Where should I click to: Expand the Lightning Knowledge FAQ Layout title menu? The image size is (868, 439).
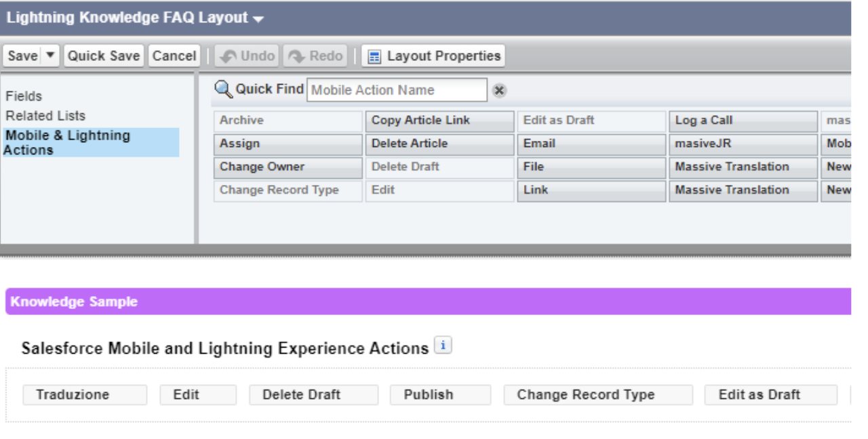[258, 19]
